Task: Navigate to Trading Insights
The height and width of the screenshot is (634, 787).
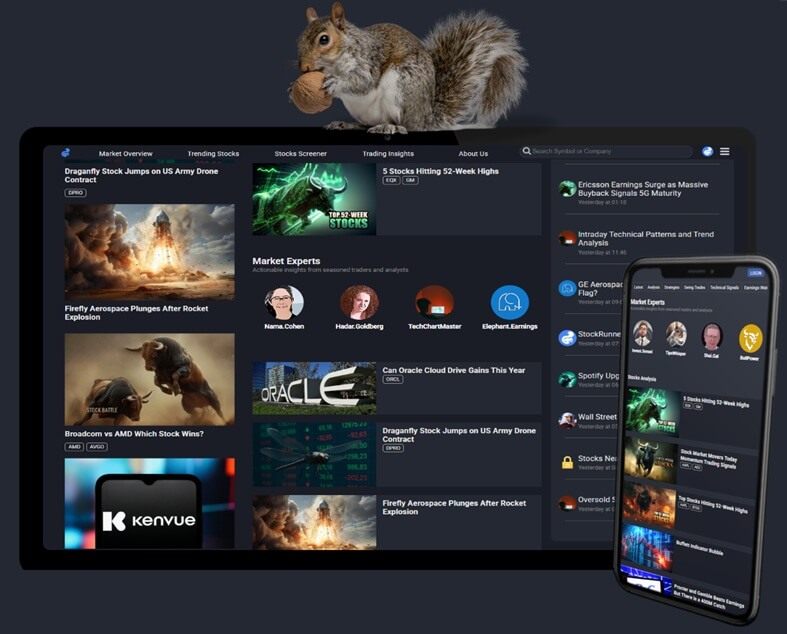Action: (x=388, y=154)
